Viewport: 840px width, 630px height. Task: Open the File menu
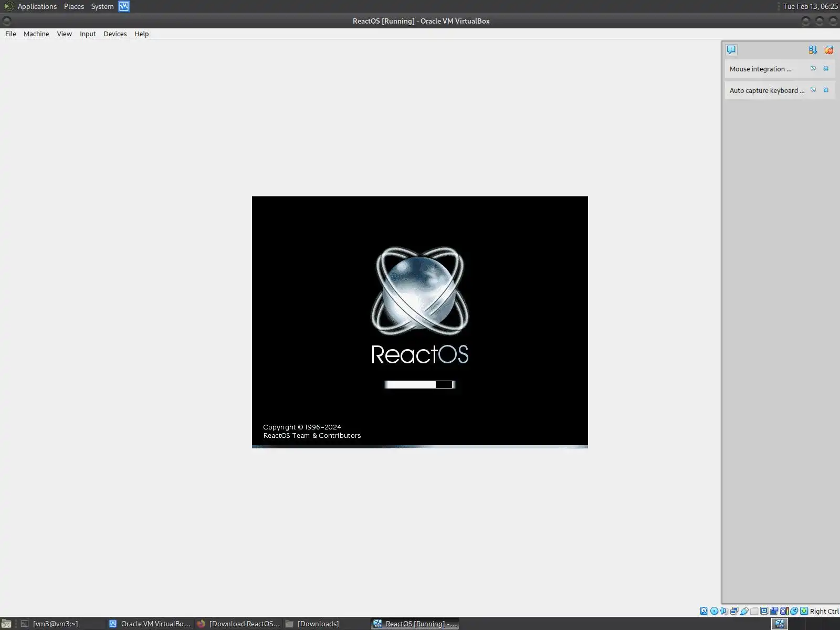tap(10, 34)
